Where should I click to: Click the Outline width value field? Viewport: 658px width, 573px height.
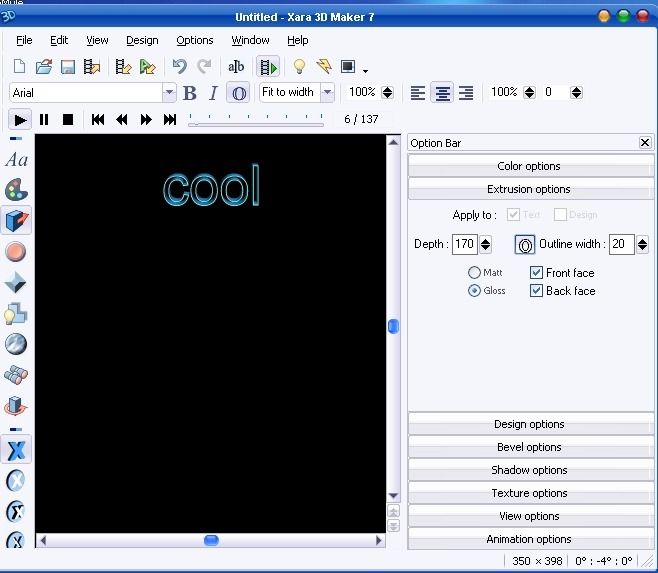(621, 244)
